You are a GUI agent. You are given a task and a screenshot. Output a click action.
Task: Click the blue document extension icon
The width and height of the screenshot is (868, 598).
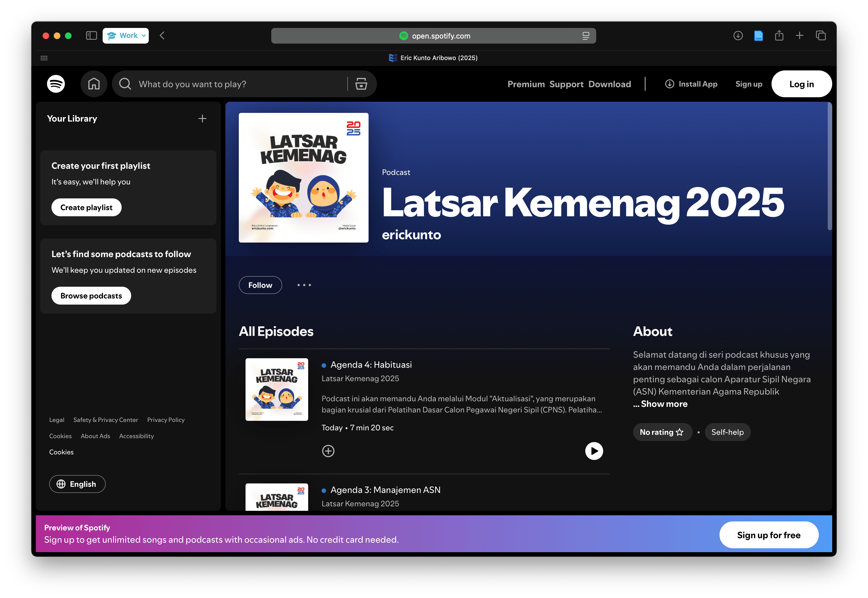pos(758,35)
